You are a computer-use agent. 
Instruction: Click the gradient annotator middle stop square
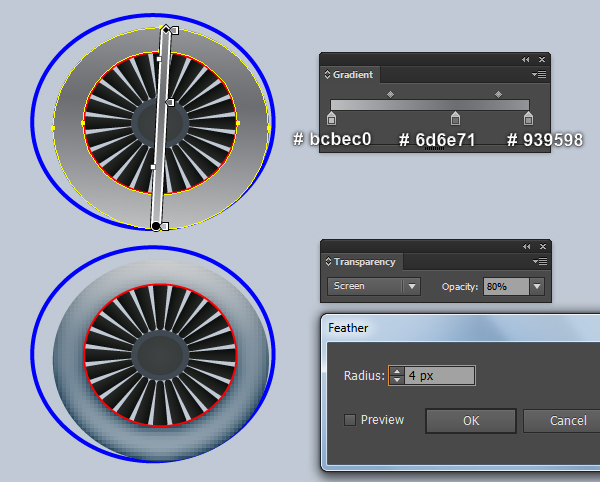[171, 103]
